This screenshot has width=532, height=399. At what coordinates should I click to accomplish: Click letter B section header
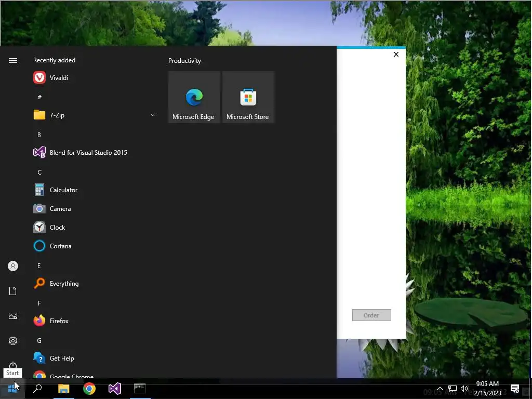coord(39,135)
